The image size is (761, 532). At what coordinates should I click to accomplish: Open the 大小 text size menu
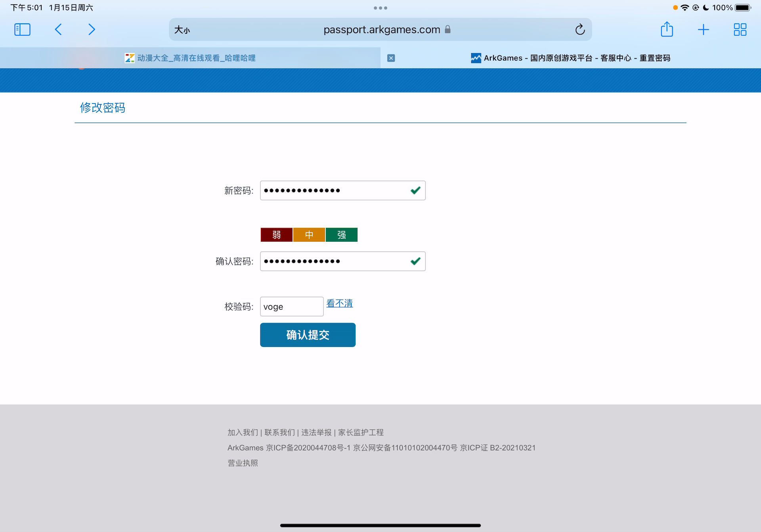(182, 30)
